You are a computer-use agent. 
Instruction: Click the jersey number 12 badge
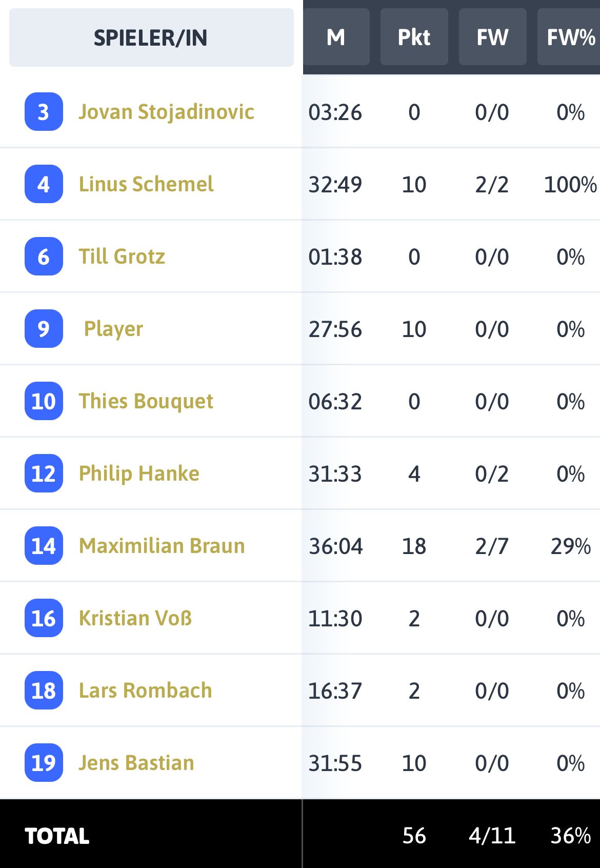pyautogui.click(x=44, y=474)
